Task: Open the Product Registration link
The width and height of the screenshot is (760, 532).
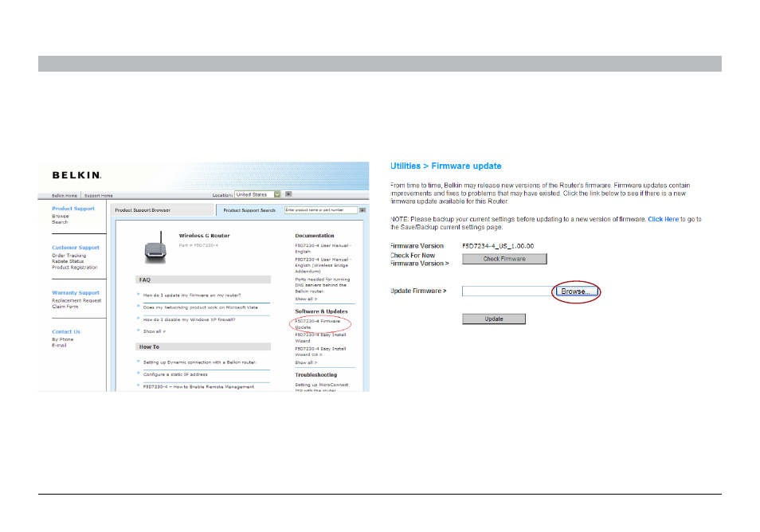Action: [75, 267]
